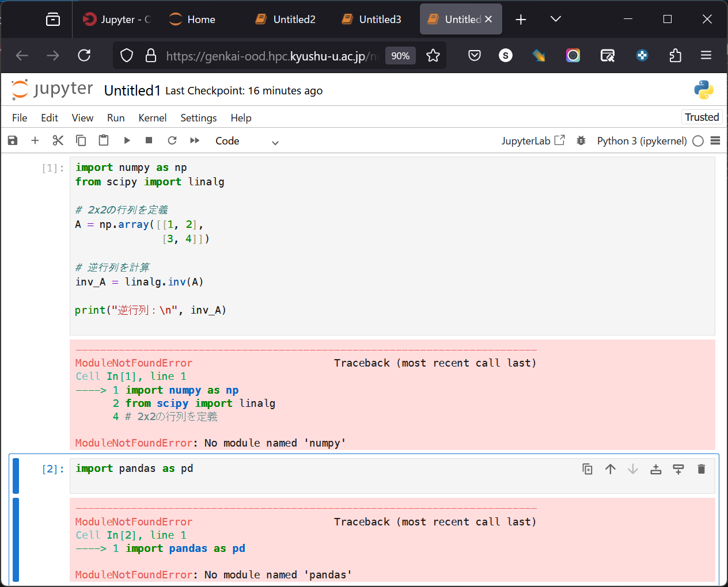This screenshot has height=587, width=728.
Task: Go forward to next page
Action: [53, 55]
